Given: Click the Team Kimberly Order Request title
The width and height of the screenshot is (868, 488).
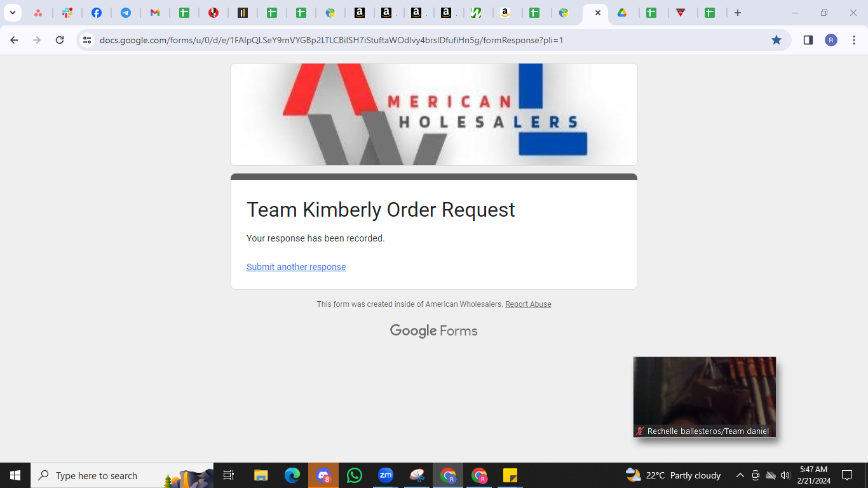Looking at the screenshot, I should point(381,210).
